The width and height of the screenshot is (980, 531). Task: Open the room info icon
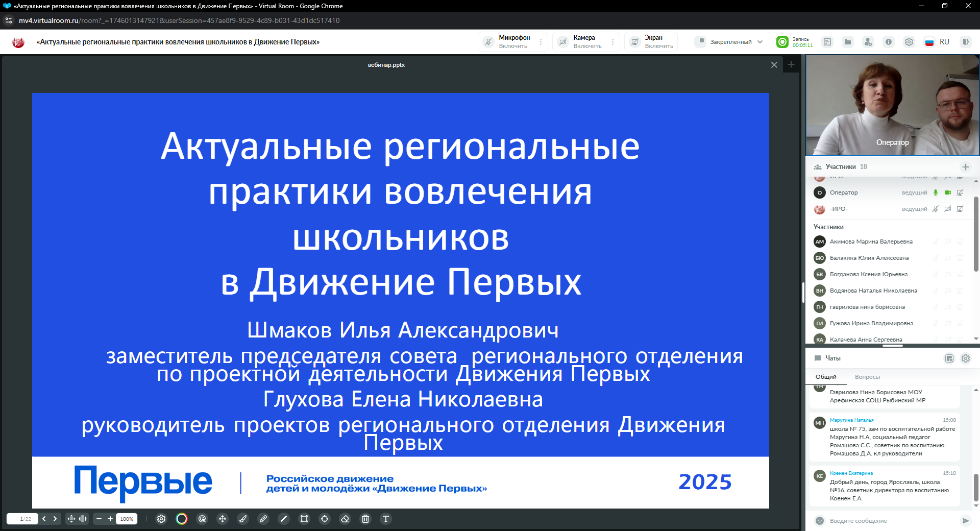(x=889, y=42)
